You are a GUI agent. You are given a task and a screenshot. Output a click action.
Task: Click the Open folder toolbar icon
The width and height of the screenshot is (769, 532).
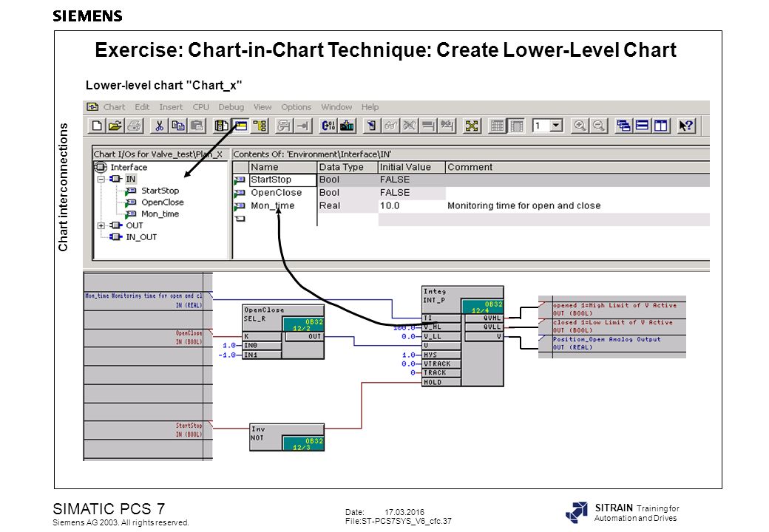pos(115,126)
